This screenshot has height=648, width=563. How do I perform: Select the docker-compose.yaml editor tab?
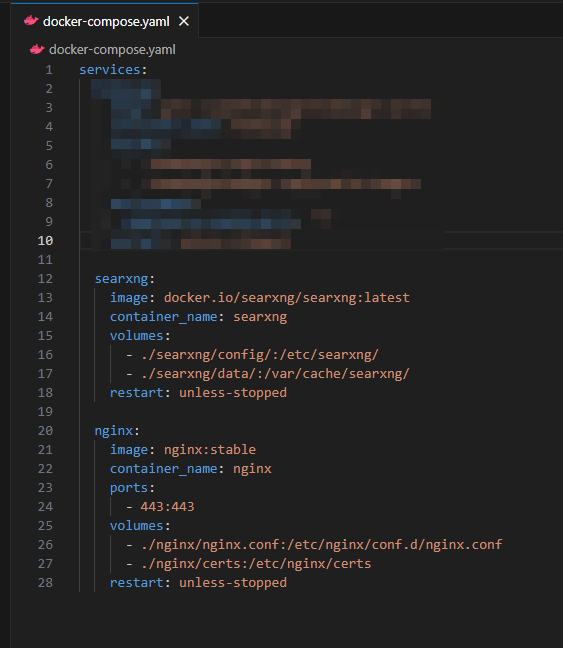point(105,21)
